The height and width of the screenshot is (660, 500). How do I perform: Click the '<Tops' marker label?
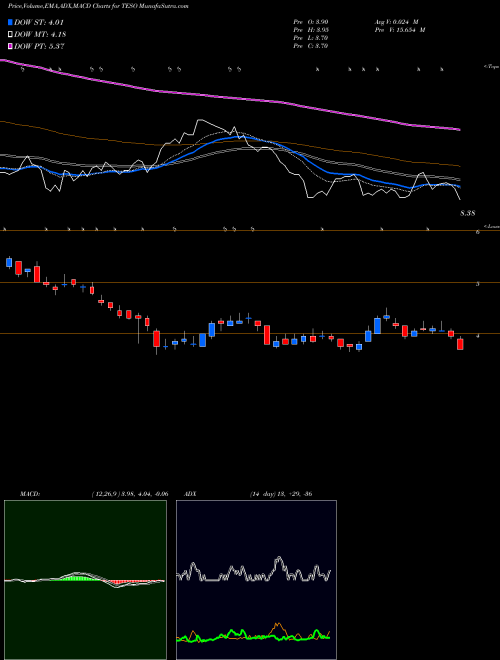coord(492,67)
